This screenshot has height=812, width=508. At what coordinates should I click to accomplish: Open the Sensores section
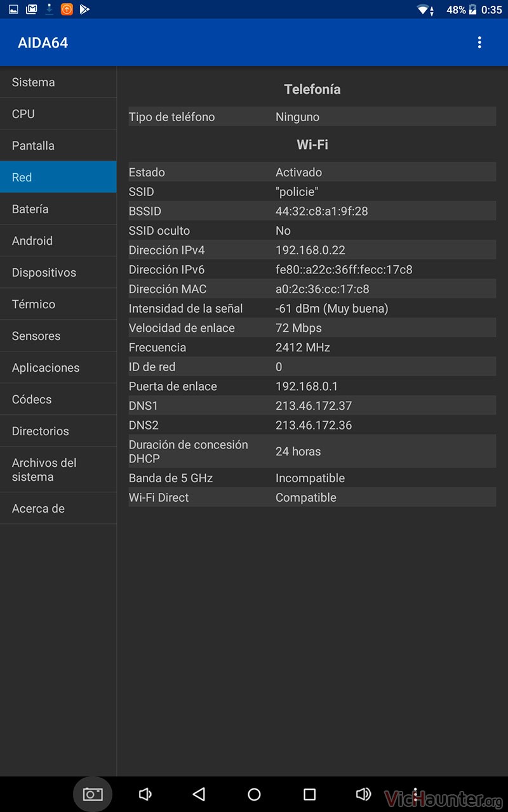click(58, 336)
